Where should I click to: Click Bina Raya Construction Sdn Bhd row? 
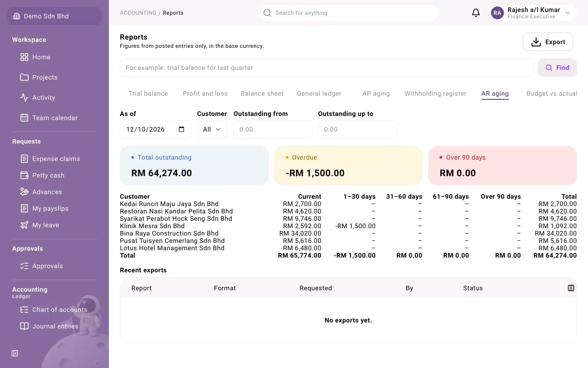click(x=348, y=233)
